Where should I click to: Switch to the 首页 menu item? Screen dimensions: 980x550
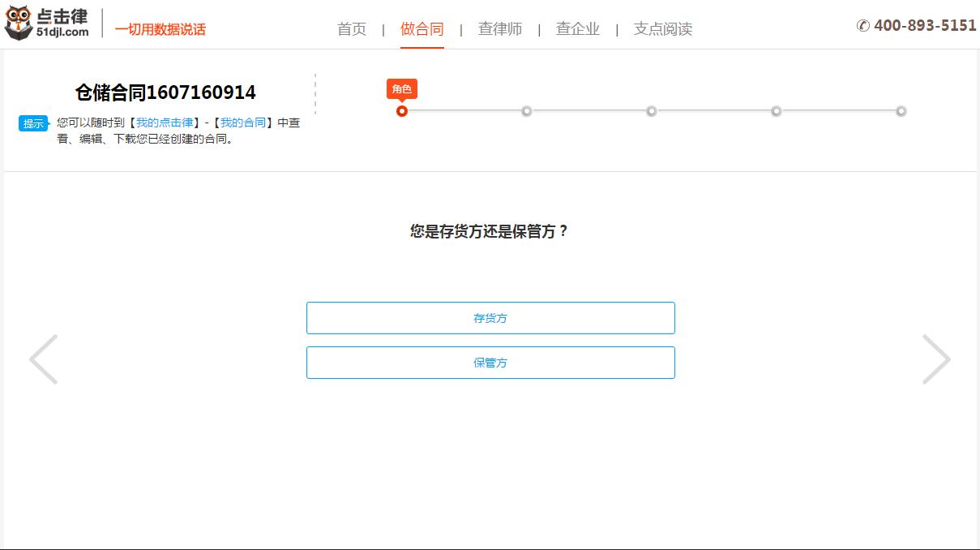pyautogui.click(x=352, y=28)
